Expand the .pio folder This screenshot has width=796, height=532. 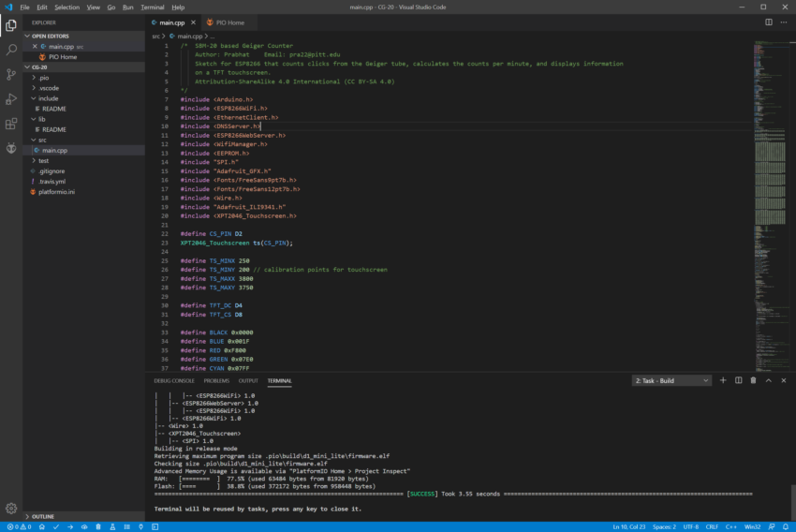[44, 77]
